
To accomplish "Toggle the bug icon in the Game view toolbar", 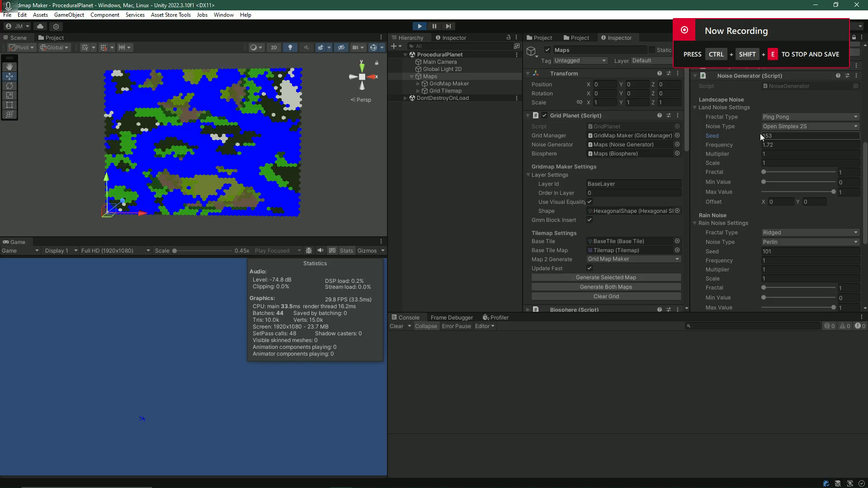I will pos(309,251).
